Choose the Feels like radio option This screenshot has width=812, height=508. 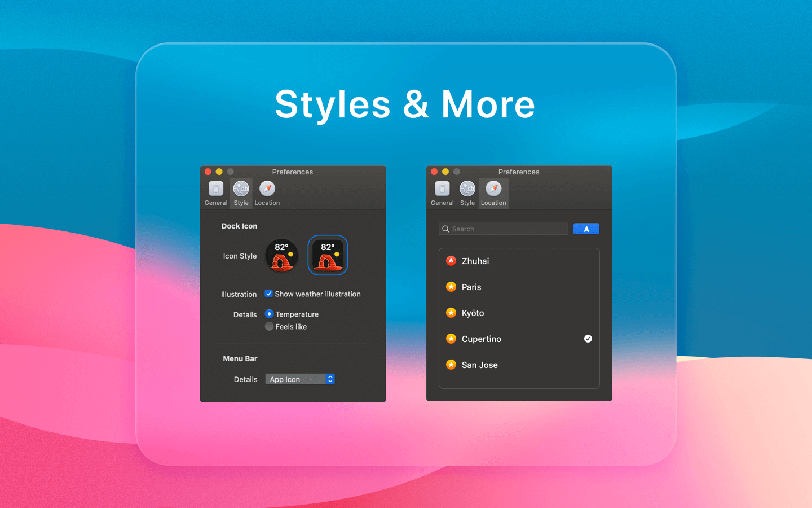270,326
